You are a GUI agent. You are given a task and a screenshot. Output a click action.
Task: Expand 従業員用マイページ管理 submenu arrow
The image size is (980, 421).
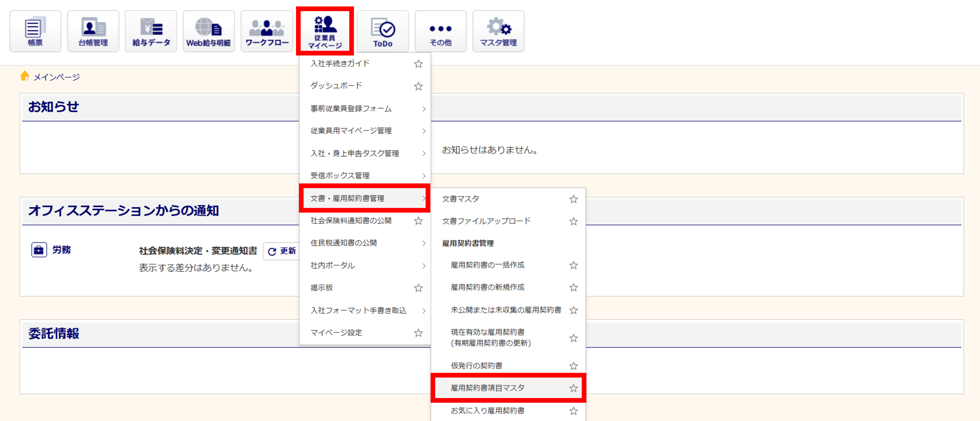(x=424, y=131)
